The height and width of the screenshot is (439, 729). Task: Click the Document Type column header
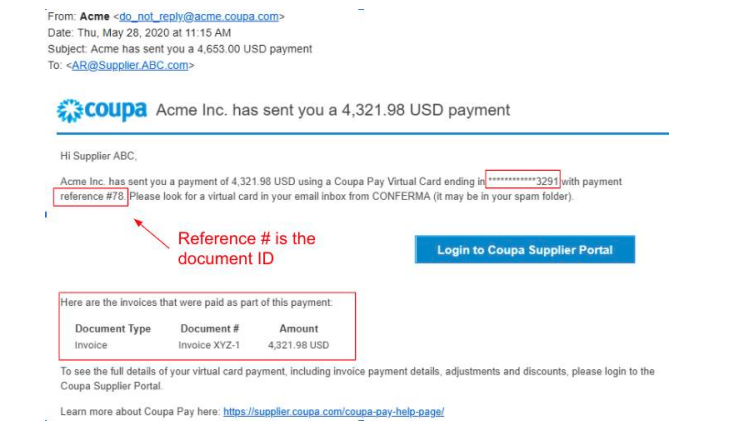click(113, 328)
